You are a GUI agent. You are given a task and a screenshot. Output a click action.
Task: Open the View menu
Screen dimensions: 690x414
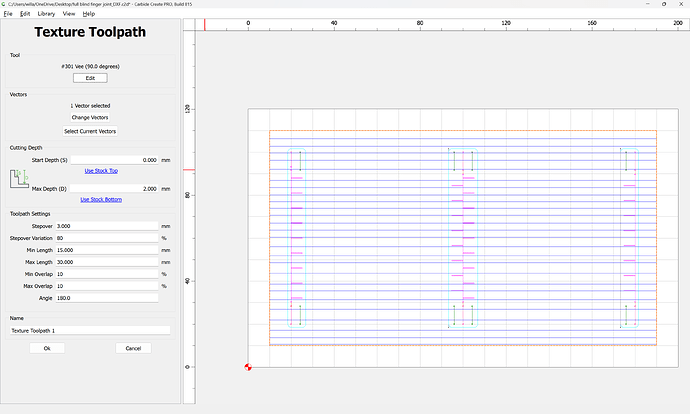click(x=69, y=14)
